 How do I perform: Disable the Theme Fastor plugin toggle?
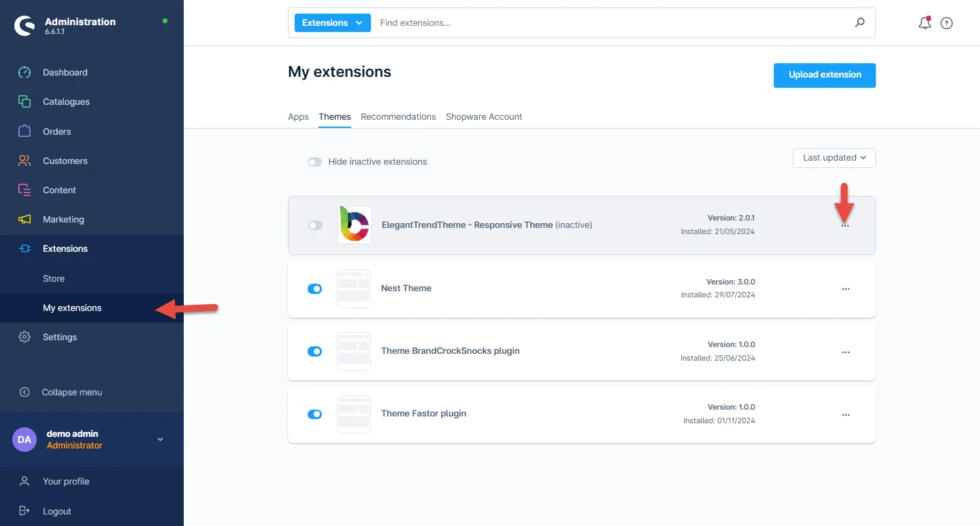click(x=314, y=414)
